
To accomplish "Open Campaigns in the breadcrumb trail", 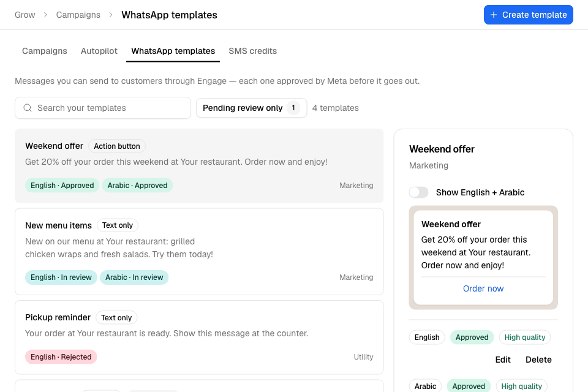I will [78, 15].
